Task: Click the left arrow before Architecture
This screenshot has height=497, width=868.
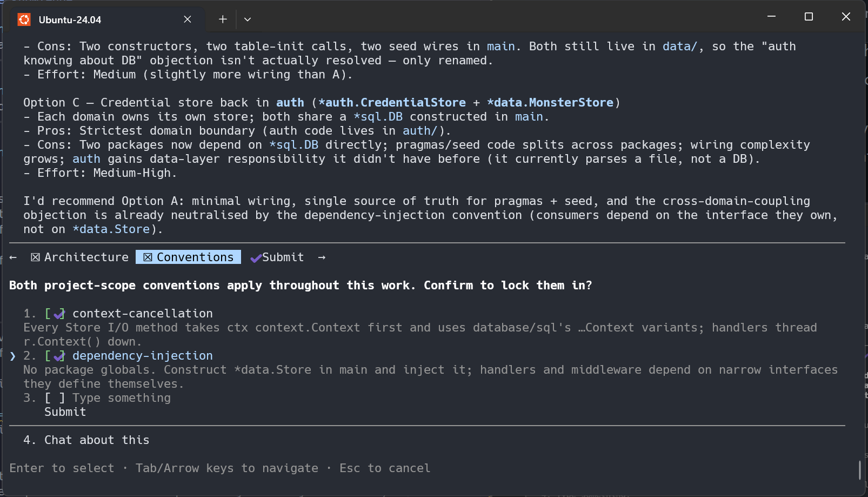Action: tap(13, 257)
